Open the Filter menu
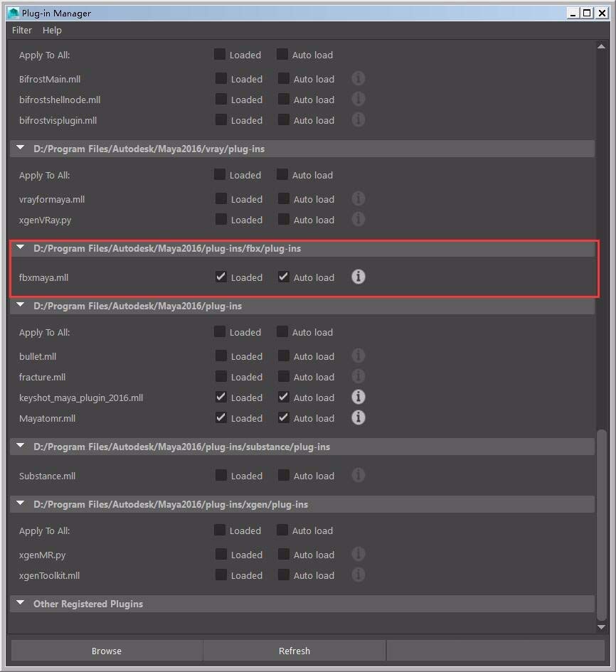 pos(21,30)
